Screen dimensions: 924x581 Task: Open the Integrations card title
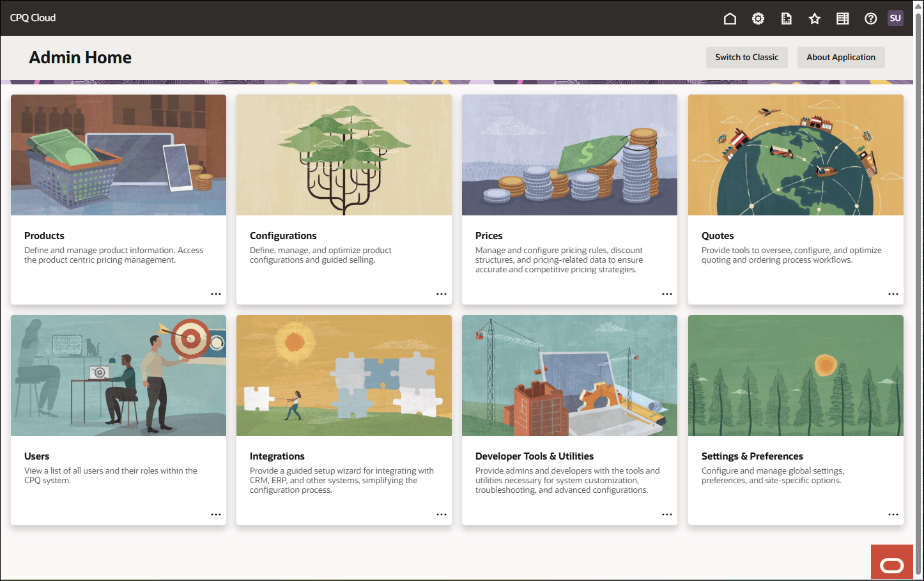tap(277, 456)
